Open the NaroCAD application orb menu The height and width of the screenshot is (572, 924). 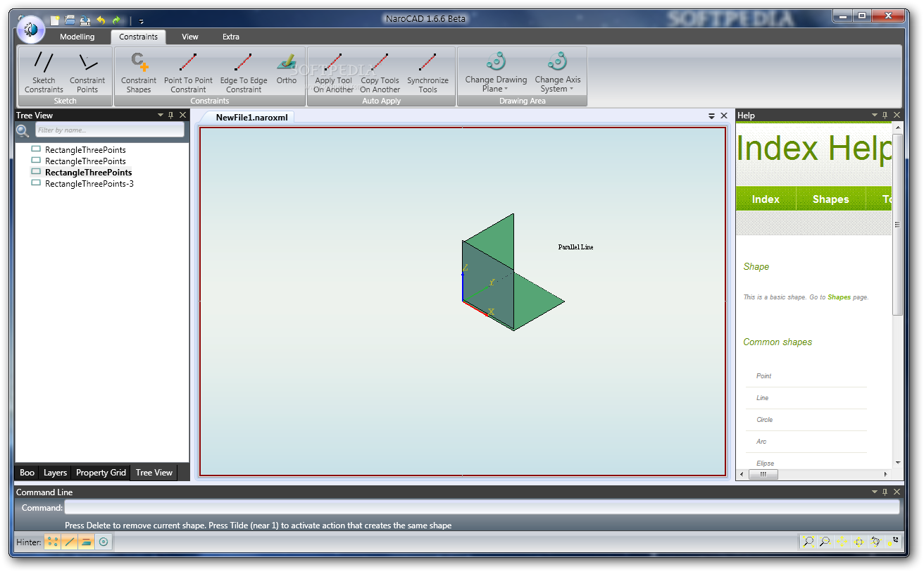(x=30, y=29)
